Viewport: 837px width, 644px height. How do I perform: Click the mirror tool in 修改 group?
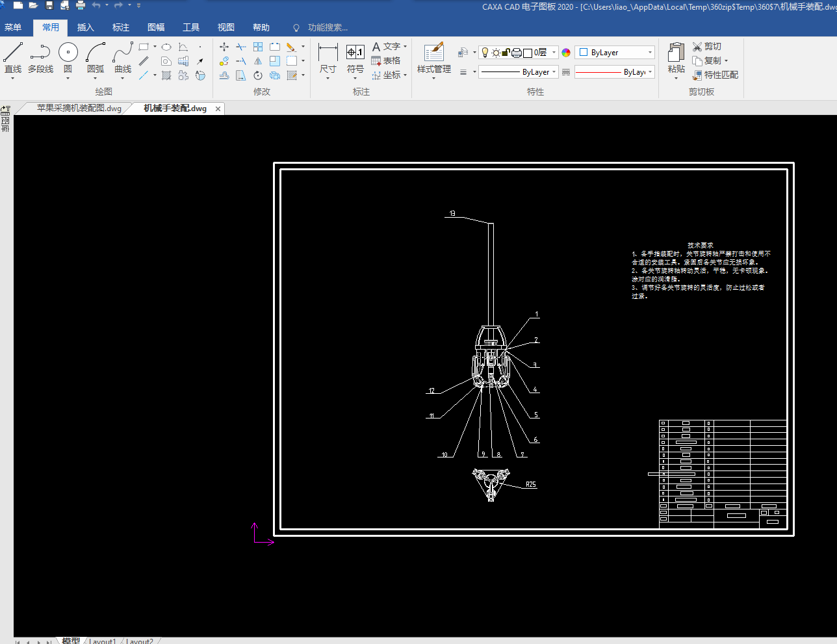[258, 61]
